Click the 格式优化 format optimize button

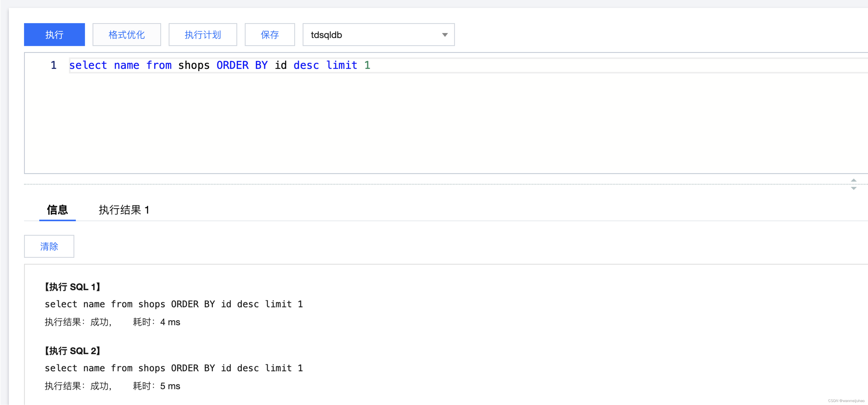click(127, 34)
